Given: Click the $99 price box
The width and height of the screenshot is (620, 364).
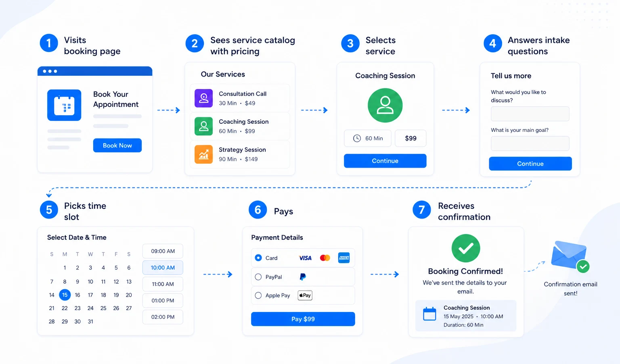Looking at the screenshot, I should pyautogui.click(x=411, y=138).
